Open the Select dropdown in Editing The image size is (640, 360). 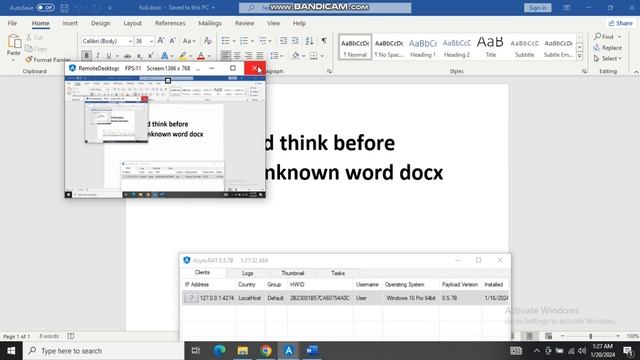608,59
